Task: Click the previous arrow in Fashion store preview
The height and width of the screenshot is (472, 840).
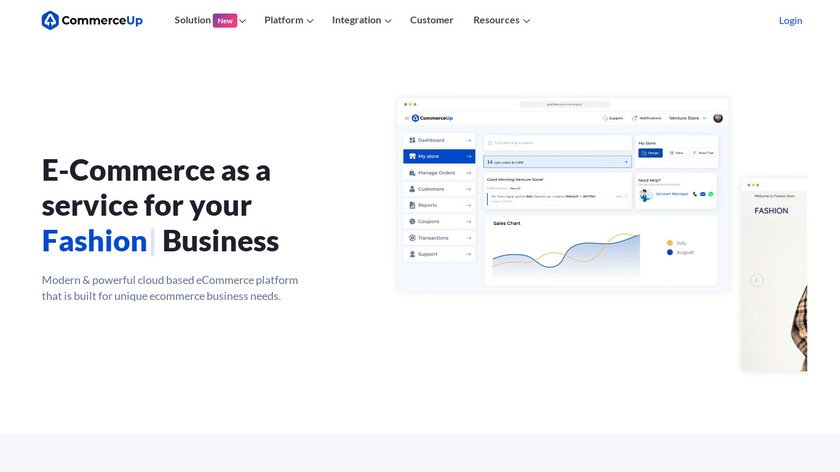Action: pyautogui.click(x=756, y=280)
